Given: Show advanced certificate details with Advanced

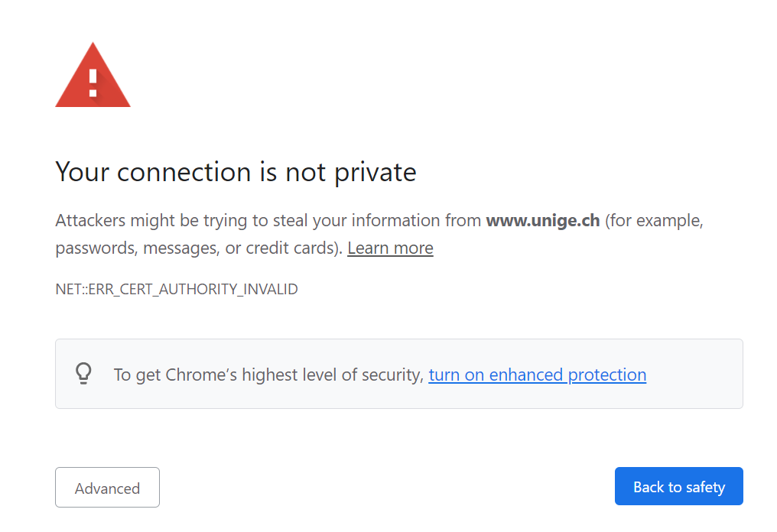Looking at the screenshot, I should [107, 487].
